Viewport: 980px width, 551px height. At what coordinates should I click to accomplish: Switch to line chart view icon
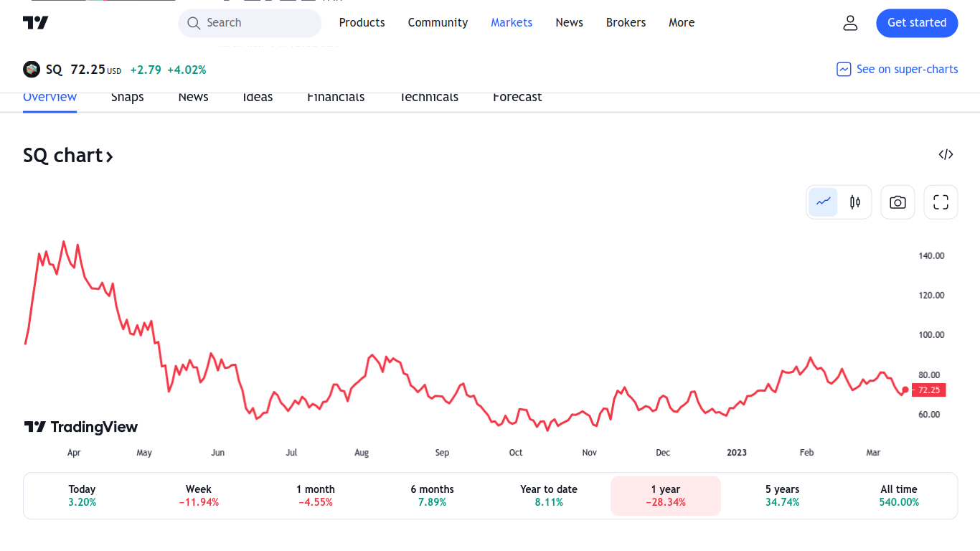[823, 202]
